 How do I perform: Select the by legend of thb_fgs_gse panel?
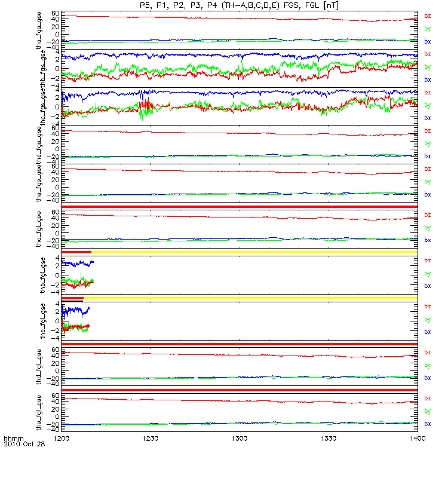click(x=428, y=67)
